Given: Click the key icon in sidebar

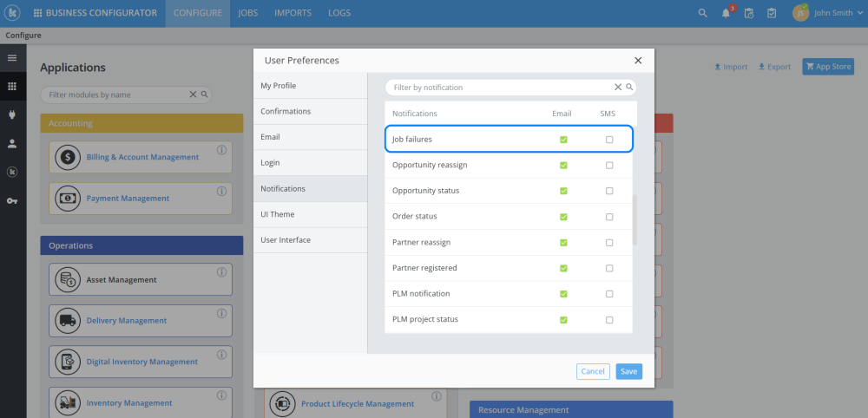Looking at the screenshot, I should (x=12, y=201).
